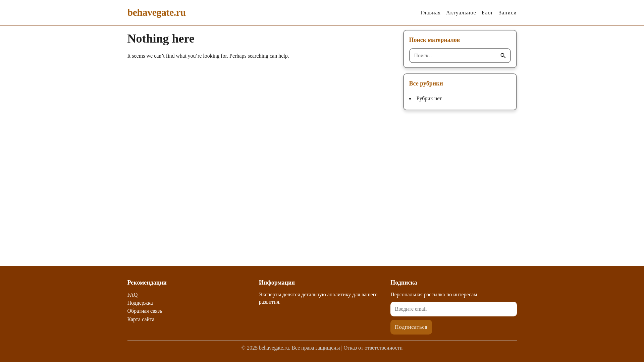644x362 pixels.
Task: Click the Подписка footer heading
Action: (x=404, y=283)
